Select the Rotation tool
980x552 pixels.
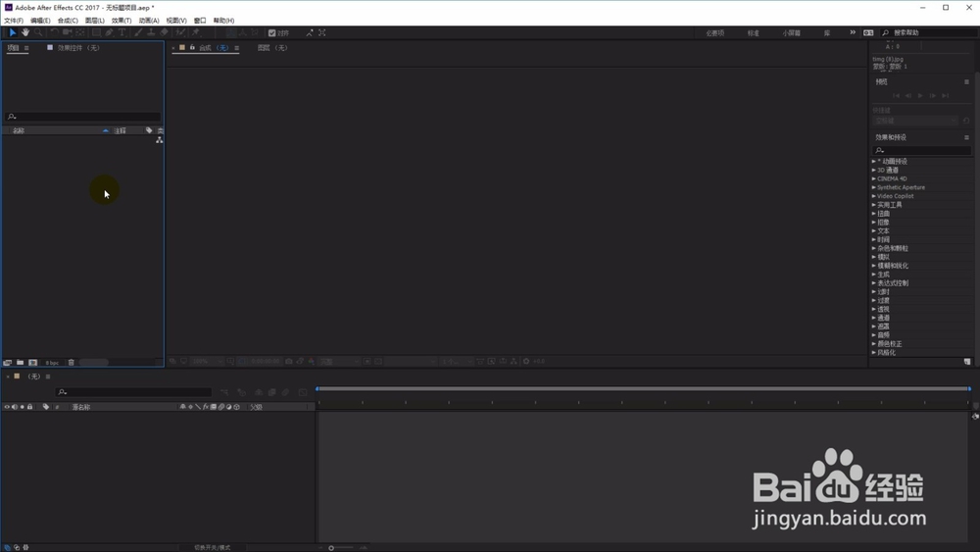[x=54, y=32]
